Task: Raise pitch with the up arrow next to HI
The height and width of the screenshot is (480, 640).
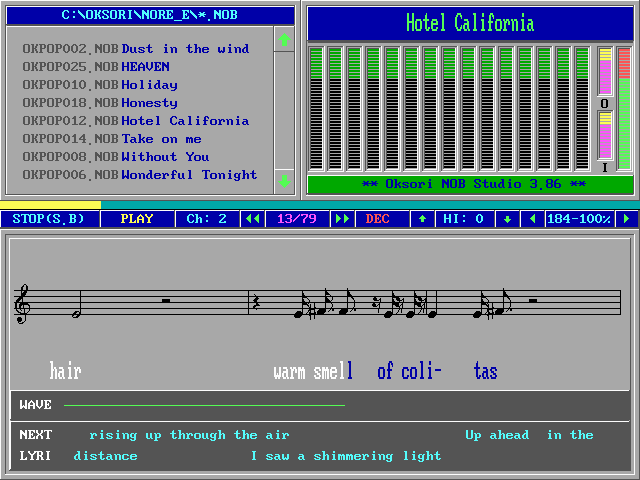Action: coord(422,219)
